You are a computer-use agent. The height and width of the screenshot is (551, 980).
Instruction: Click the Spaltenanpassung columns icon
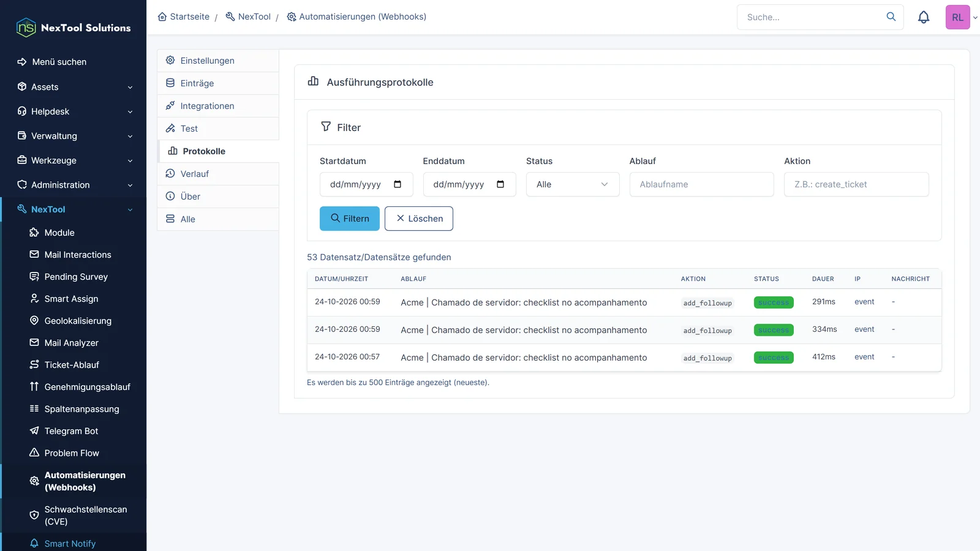tap(34, 409)
